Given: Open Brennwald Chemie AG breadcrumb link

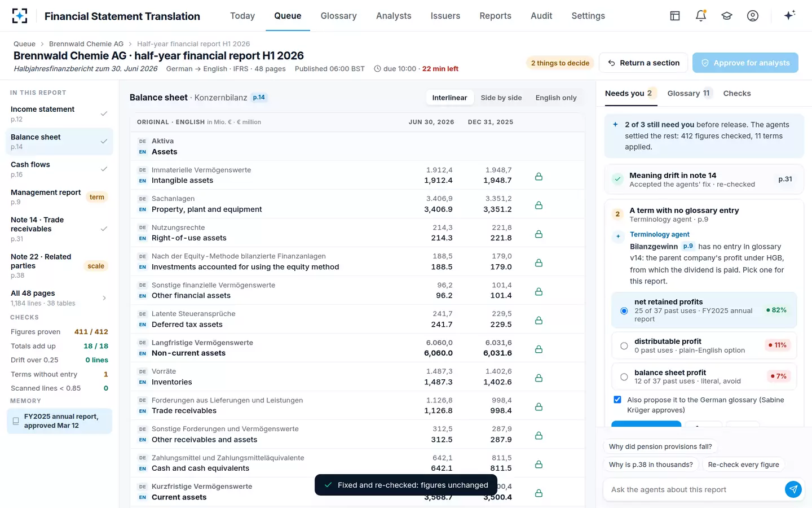Looking at the screenshot, I should point(86,43).
